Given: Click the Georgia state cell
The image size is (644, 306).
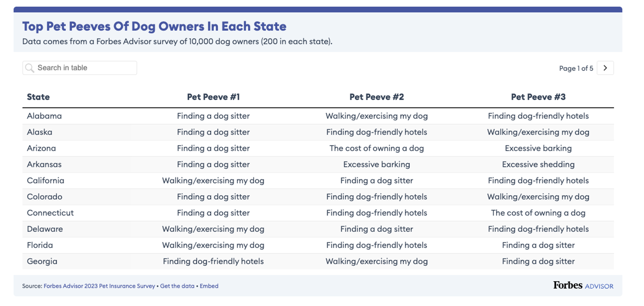Looking at the screenshot, I should [x=42, y=261].
